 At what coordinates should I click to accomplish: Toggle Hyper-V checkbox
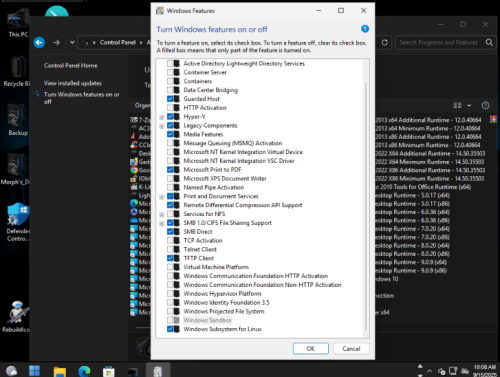click(x=170, y=116)
